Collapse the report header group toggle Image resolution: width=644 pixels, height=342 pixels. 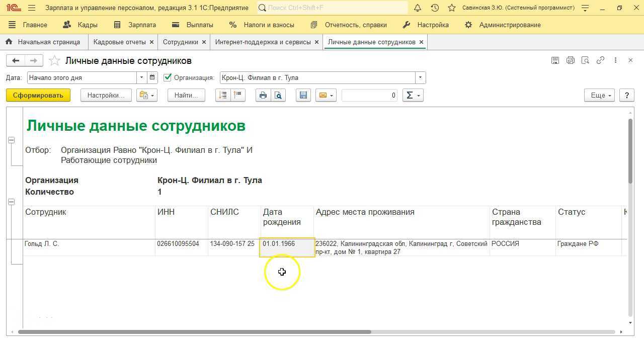click(11, 140)
